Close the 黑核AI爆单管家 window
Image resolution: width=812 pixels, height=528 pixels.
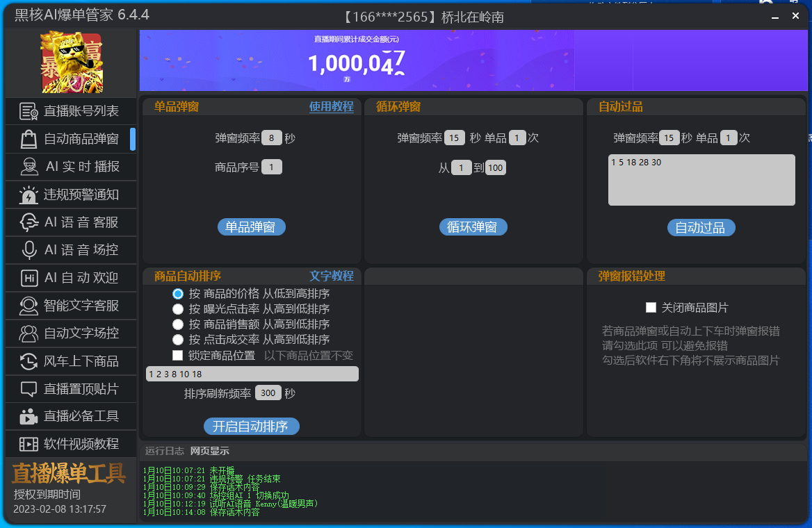click(x=795, y=16)
